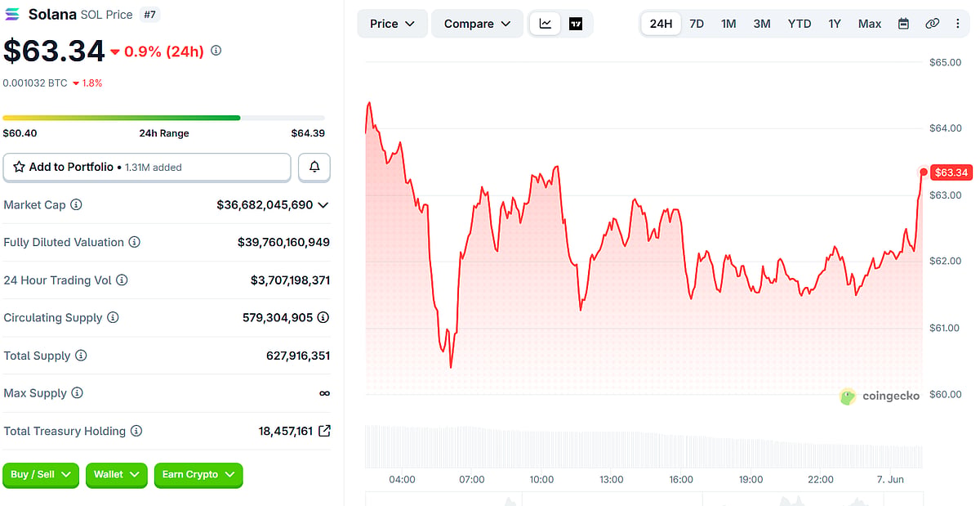Select the 24H time range
The height and width of the screenshot is (506, 980).
click(x=661, y=24)
